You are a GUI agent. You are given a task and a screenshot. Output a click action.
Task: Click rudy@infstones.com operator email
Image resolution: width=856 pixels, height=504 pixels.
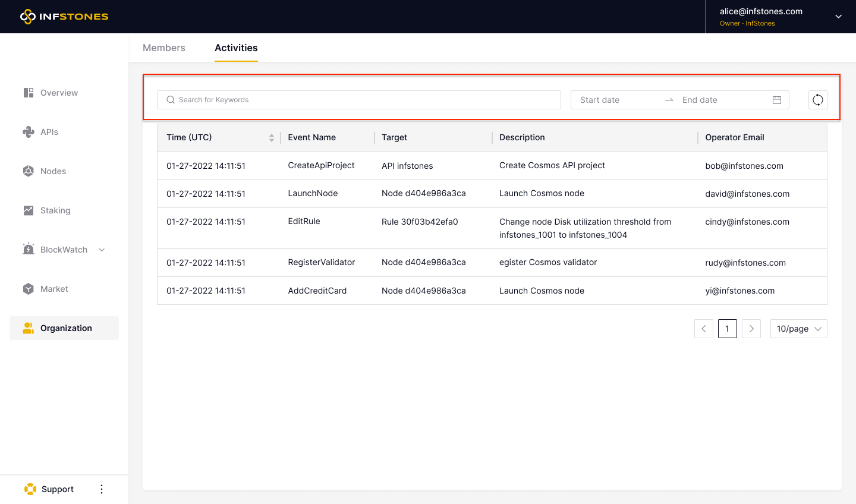[745, 263]
